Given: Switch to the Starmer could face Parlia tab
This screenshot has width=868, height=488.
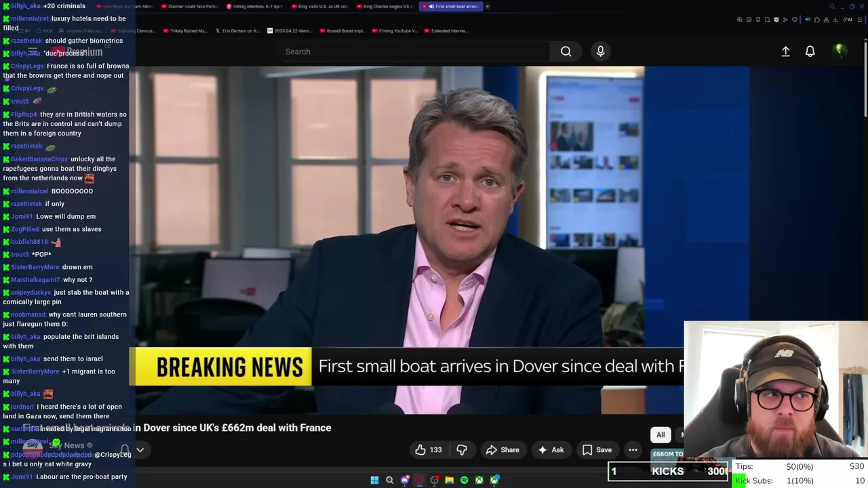Looking at the screenshot, I should [x=190, y=6].
